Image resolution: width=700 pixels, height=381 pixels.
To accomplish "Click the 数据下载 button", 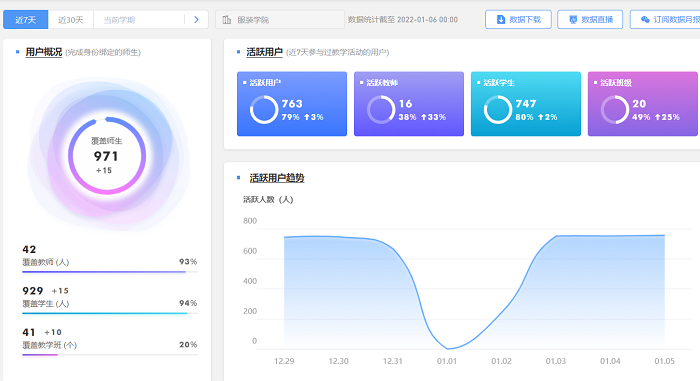I will 518,20.
